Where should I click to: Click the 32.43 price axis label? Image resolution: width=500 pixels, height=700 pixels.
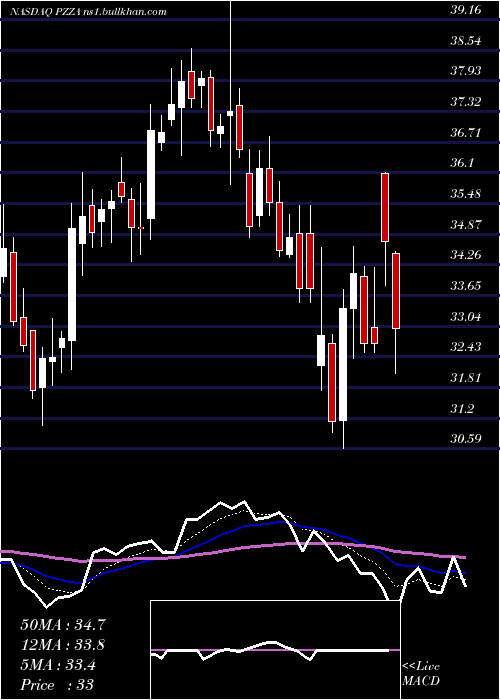[x=466, y=346]
